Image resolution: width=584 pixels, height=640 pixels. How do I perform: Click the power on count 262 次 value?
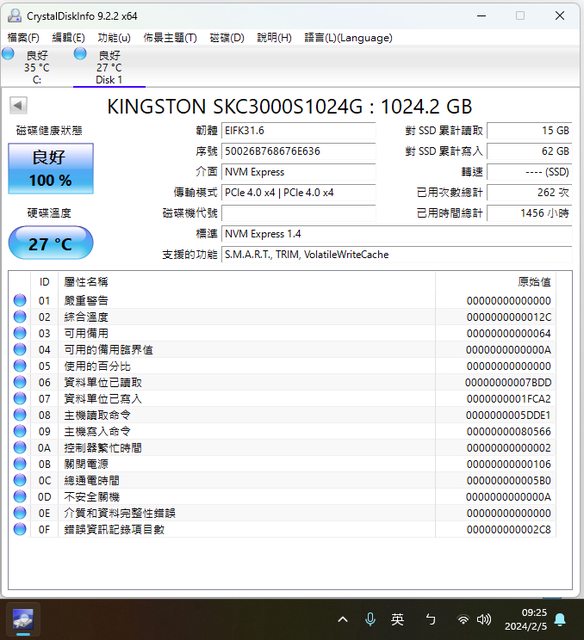tap(530, 193)
